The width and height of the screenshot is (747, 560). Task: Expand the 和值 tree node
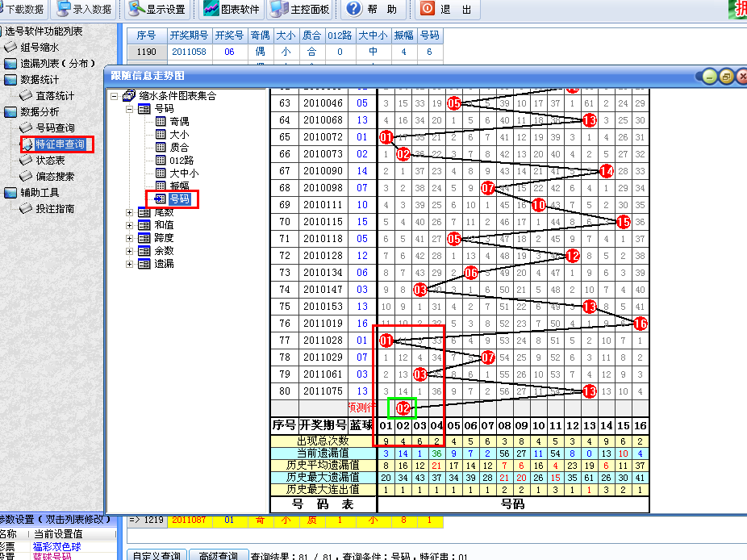[x=130, y=225]
